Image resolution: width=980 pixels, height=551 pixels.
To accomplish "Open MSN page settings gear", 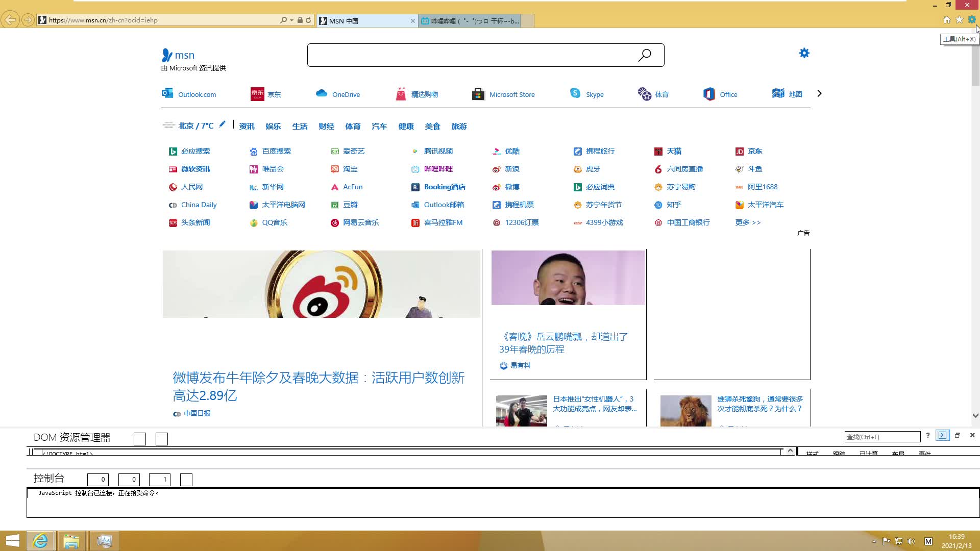I will pos(804,53).
